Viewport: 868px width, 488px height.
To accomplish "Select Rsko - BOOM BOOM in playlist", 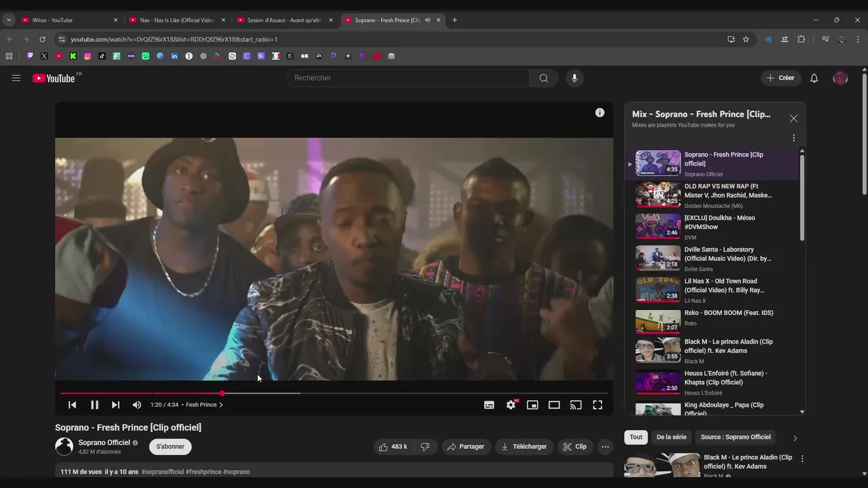I will pos(712,321).
